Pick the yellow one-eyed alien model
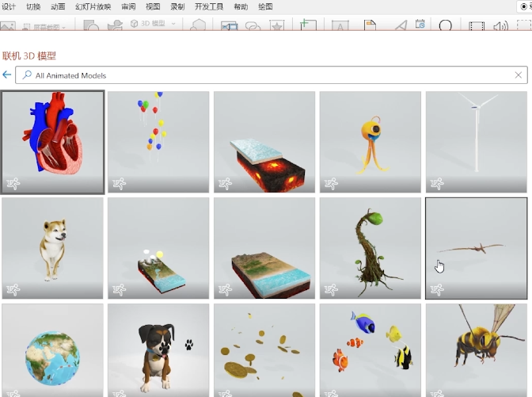The width and height of the screenshot is (532, 397). click(x=370, y=142)
